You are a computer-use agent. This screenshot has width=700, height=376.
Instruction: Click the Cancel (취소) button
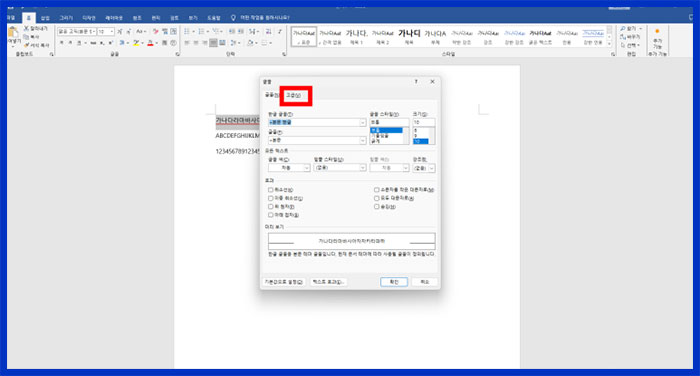[425, 282]
